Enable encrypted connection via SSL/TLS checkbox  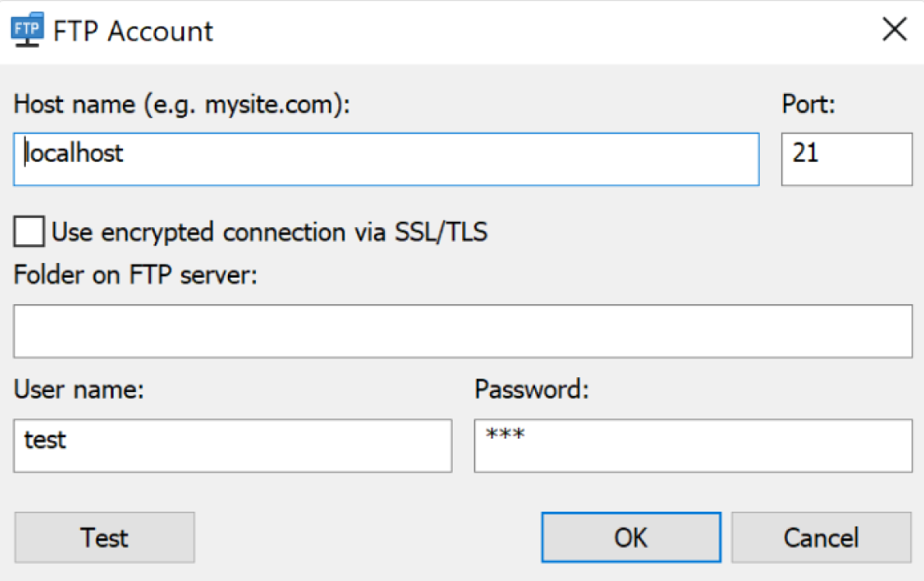[29, 231]
